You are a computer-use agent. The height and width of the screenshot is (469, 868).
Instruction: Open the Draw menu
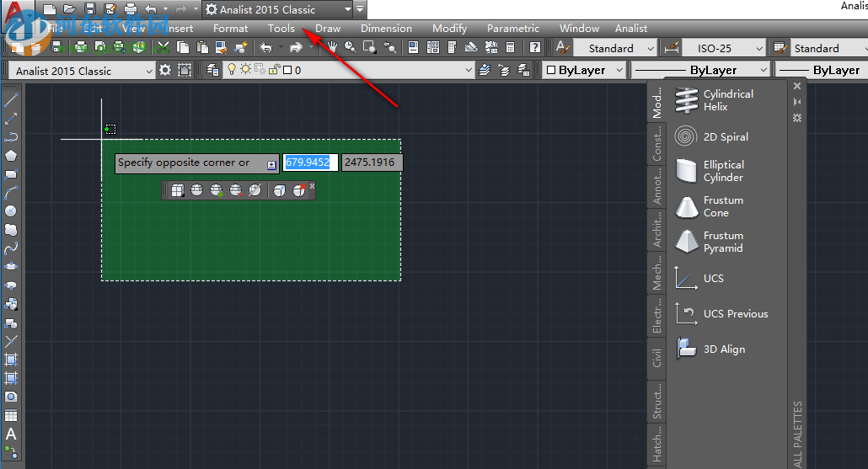click(x=328, y=28)
